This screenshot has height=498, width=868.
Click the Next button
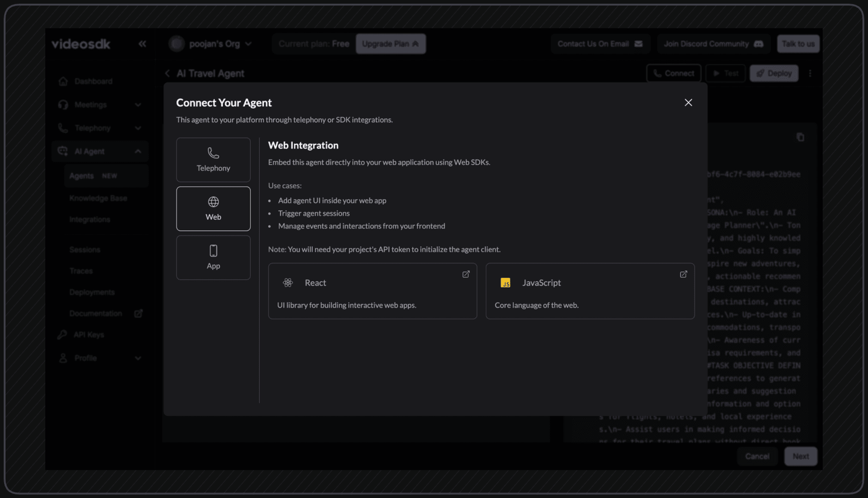click(801, 456)
